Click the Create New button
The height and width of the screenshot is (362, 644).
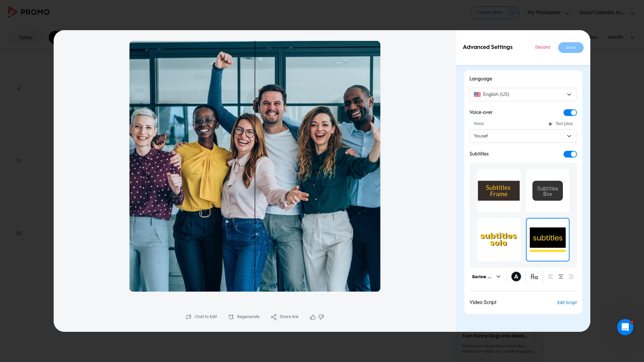coord(489,13)
